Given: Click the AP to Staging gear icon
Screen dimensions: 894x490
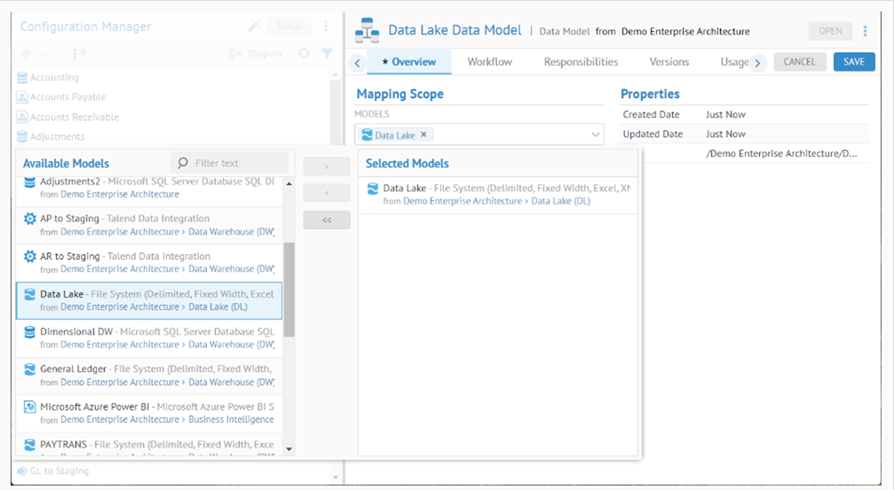Looking at the screenshot, I should coord(29,219).
